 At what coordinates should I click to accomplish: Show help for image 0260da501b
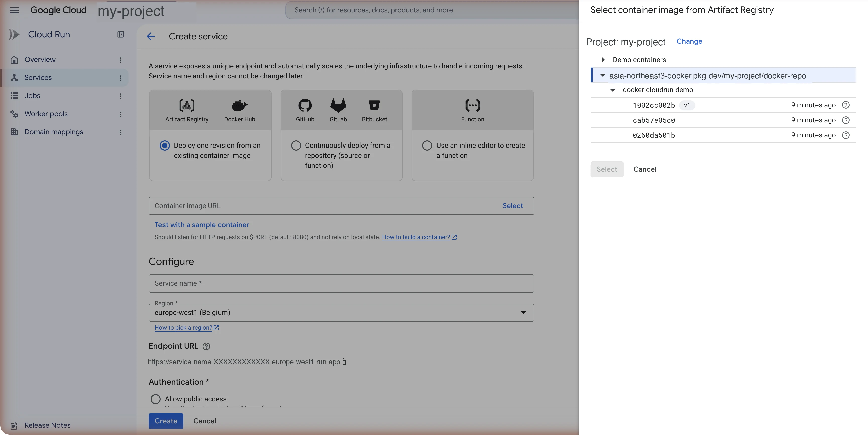click(846, 135)
